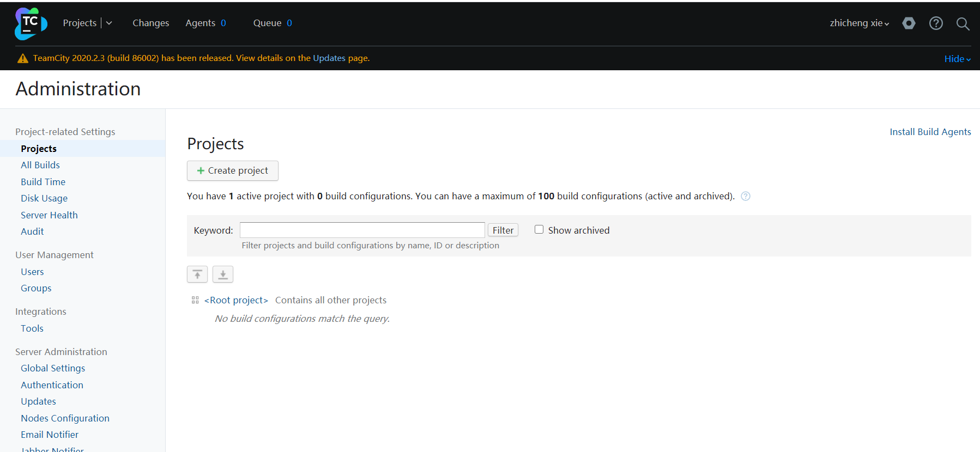Image resolution: width=980 pixels, height=452 pixels.
Task: Click the collapse all projects arrow icon
Action: pyautogui.click(x=197, y=274)
